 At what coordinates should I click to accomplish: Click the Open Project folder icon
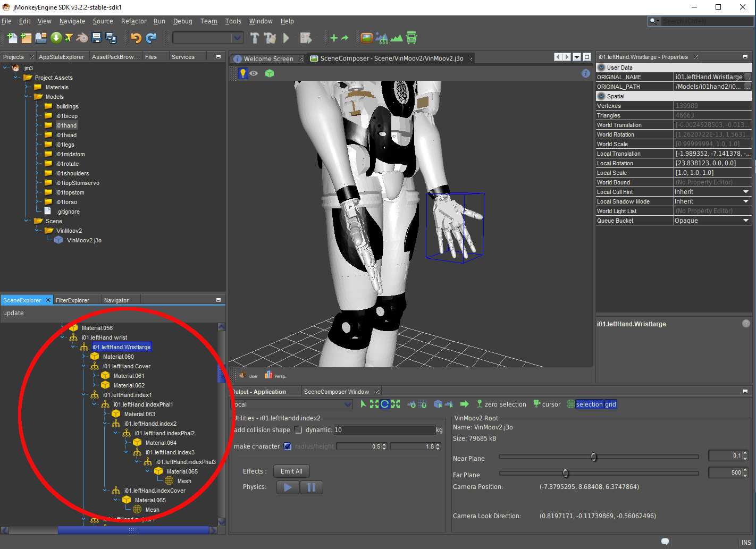pyautogui.click(x=41, y=38)
